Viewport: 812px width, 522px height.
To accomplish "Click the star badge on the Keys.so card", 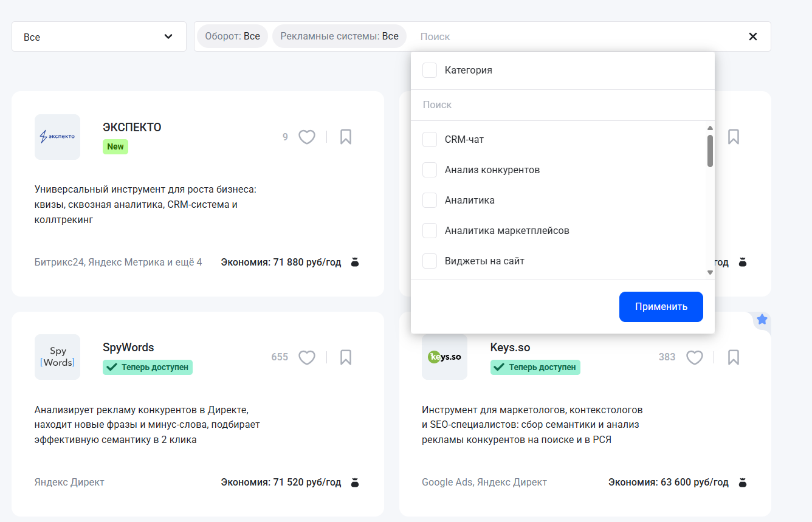I will pyautogui.click(x=762, y=319).
